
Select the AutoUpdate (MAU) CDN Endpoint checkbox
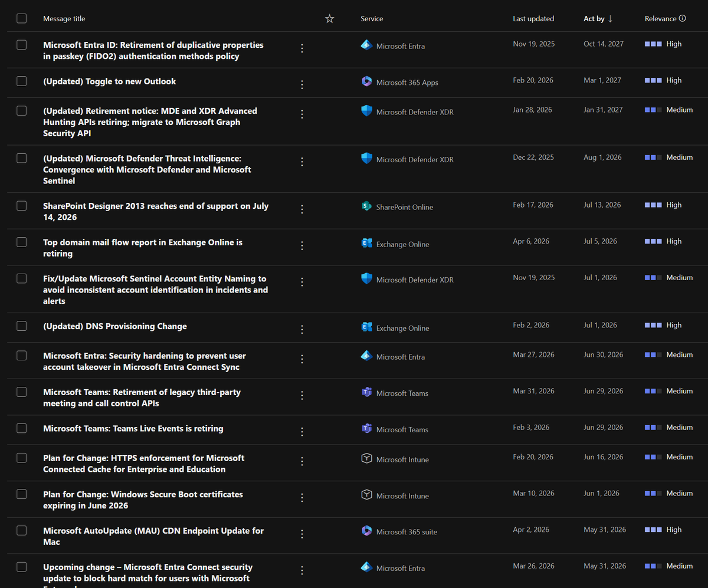pyautogui.click(x=22, y=531)
